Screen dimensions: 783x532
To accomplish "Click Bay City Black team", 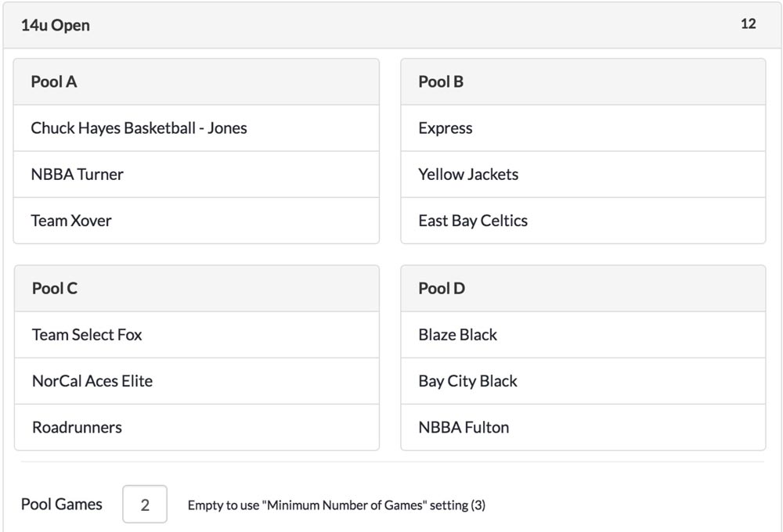I will [x=467, y=381].
